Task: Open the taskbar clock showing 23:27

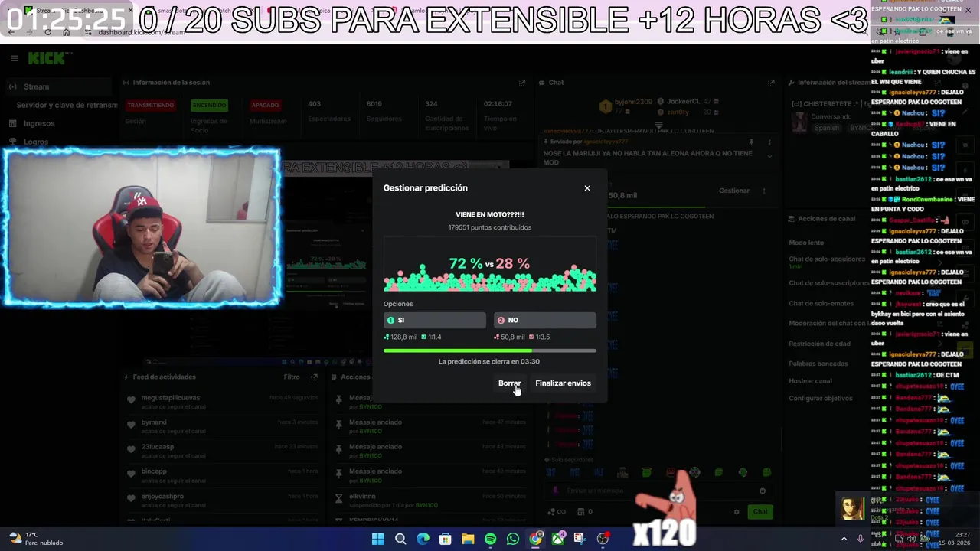Action: (955, 539)
